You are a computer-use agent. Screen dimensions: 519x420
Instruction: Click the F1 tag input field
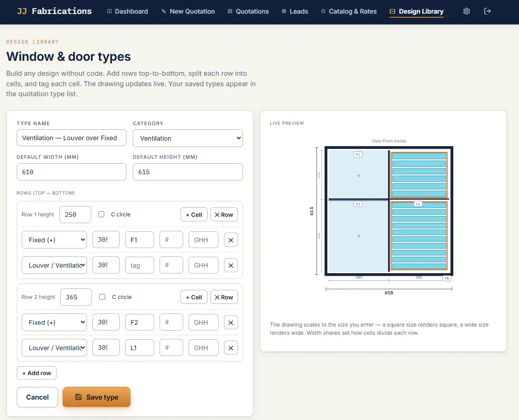140,240
